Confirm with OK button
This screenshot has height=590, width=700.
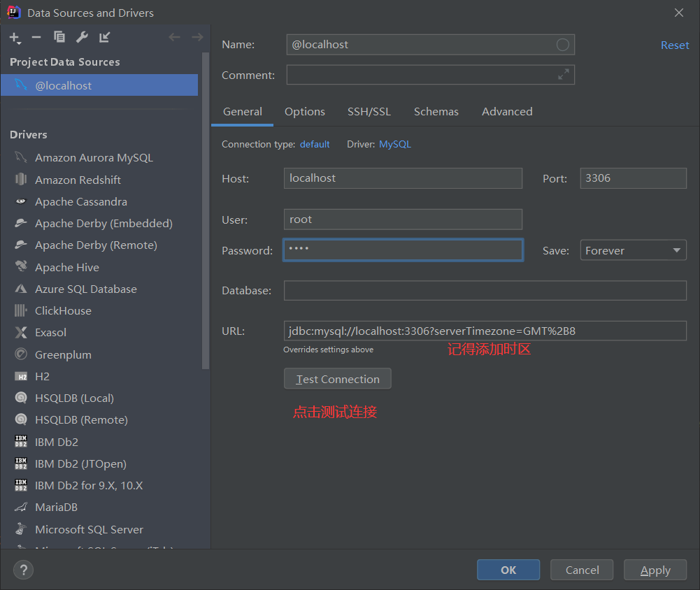508,570
